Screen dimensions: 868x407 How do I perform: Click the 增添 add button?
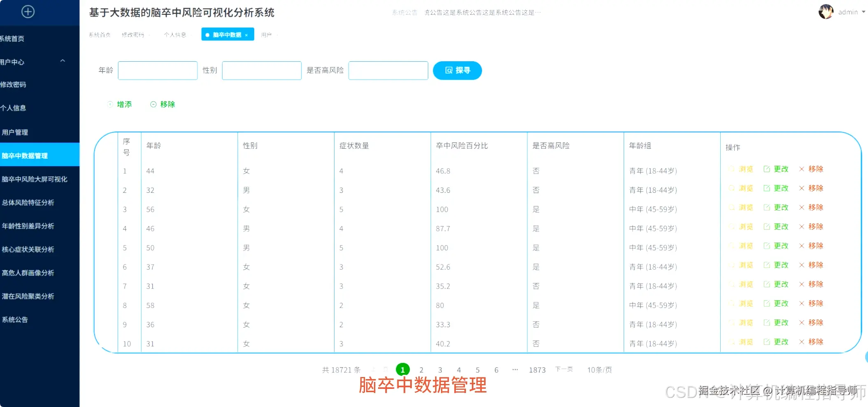pyautogui.click(x=120, y=104)
